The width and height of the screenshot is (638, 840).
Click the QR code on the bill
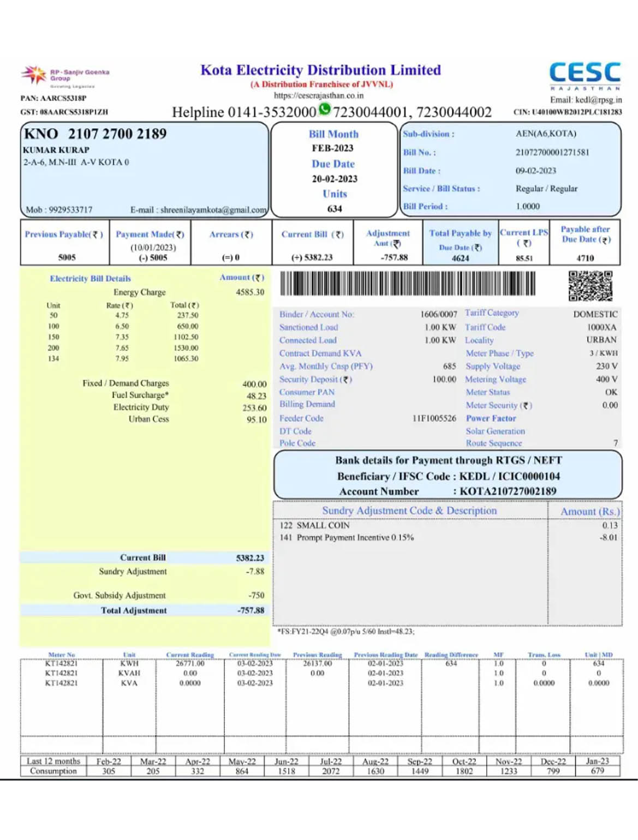click(x=590, y=286)
